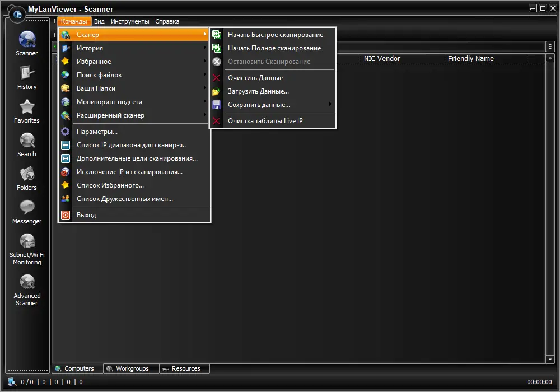Viewport: 560px width, 392px height.
Task: Open Список Избранного... entry
Action: (x=134, y=185)
